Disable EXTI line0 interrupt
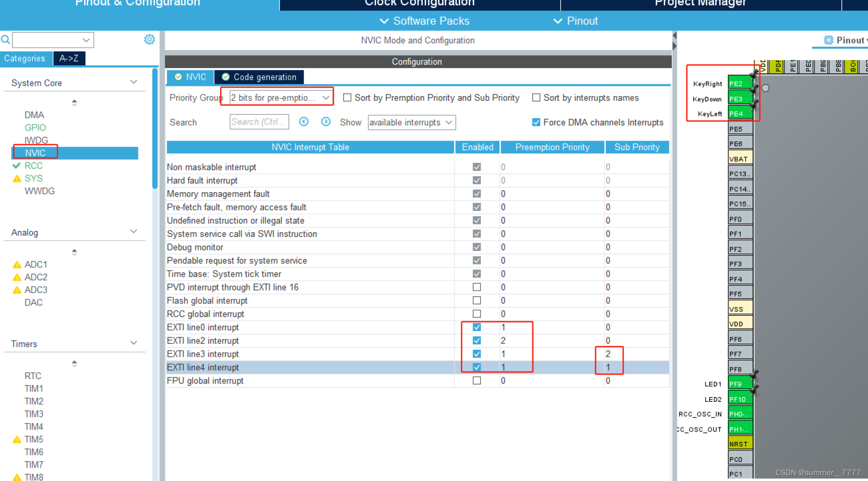The image size is (868, 481). (477, 327)
